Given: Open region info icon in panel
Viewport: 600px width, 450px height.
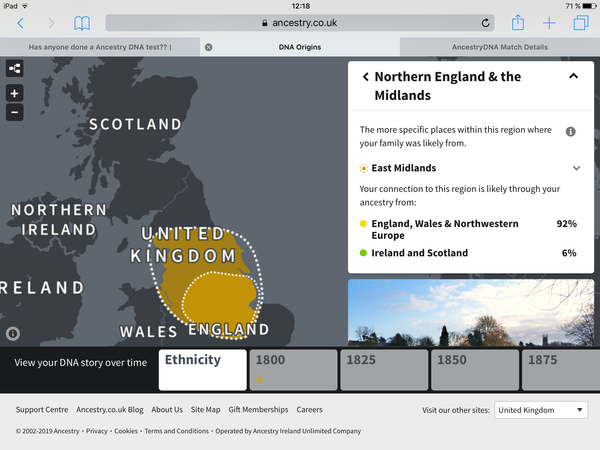Looking at the screenshot, I should pos(570,132).
